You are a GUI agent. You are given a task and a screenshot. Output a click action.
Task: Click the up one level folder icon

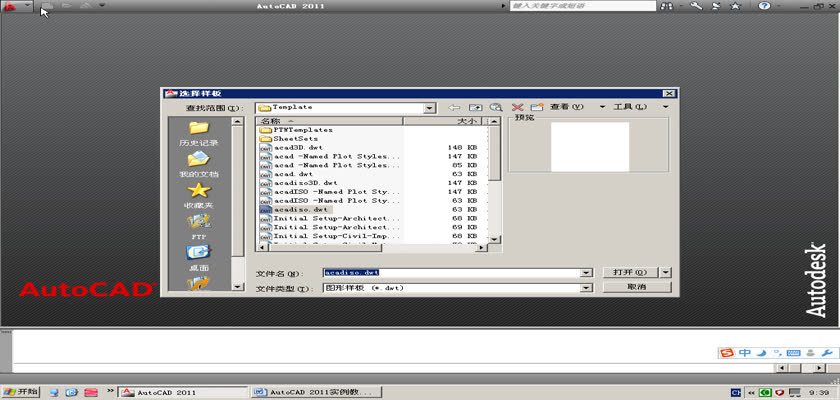(475, 107)
